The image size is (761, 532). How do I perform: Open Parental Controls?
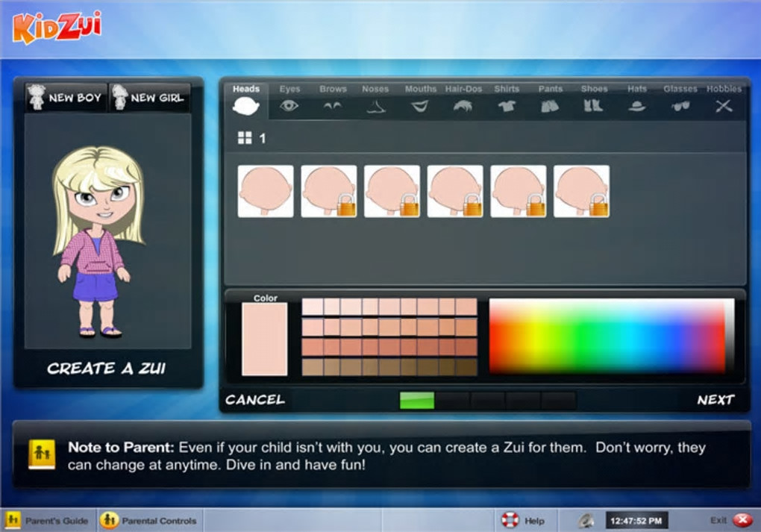point(149,520)
